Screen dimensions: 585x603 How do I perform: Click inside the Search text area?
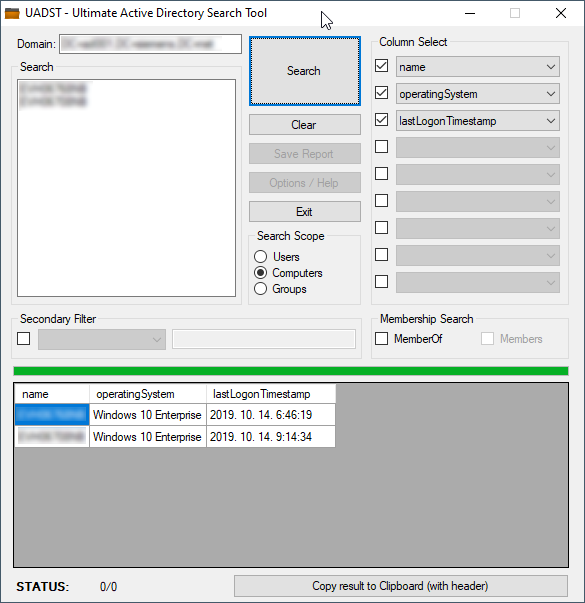click(x=127, y=188)
